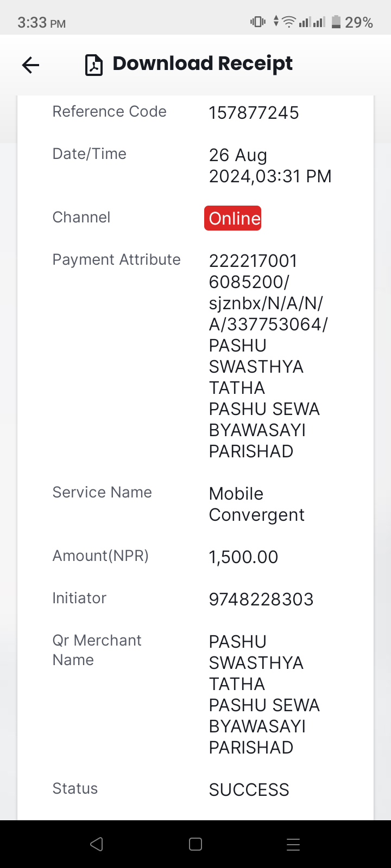This screenshot has width=391, height=868.
Task: Tap Android back navigation triangle
Action: click(x=97, y=844)
